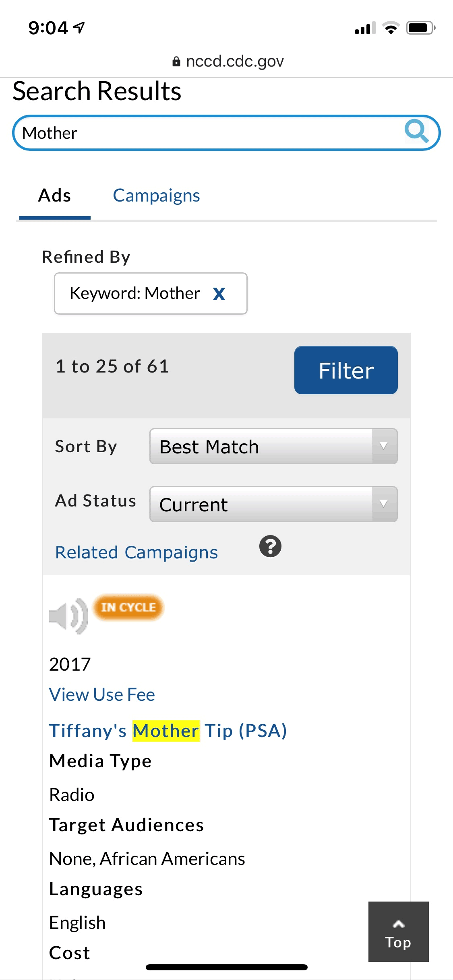
Task: Remove the Keyword: Mother filter chip
Action: pyautogui.click(x=219, y=294)
